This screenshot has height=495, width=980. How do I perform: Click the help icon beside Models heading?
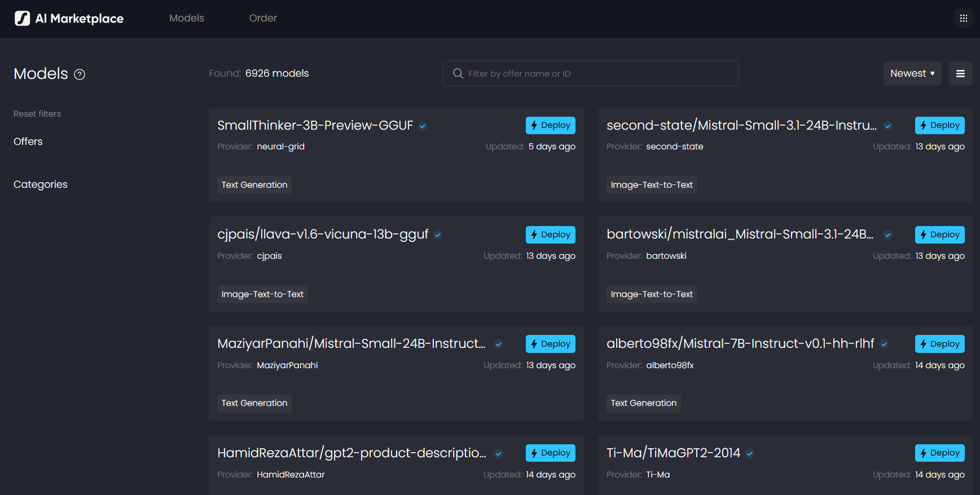(x=80, y=74)
